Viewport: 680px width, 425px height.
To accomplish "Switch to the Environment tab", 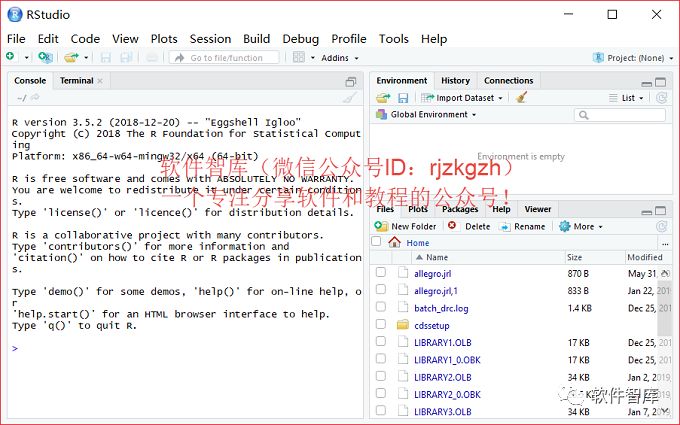I will pyautogui.click(x=402, y=81).
